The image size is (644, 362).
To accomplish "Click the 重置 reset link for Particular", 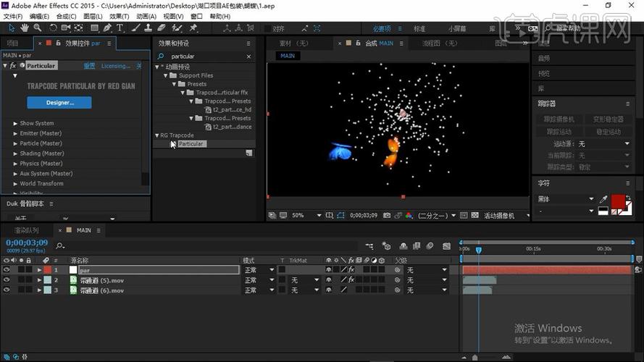I will point(90,66).
